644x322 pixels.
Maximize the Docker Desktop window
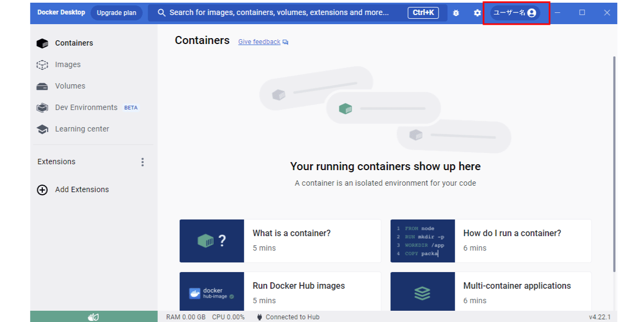[582, 13]
